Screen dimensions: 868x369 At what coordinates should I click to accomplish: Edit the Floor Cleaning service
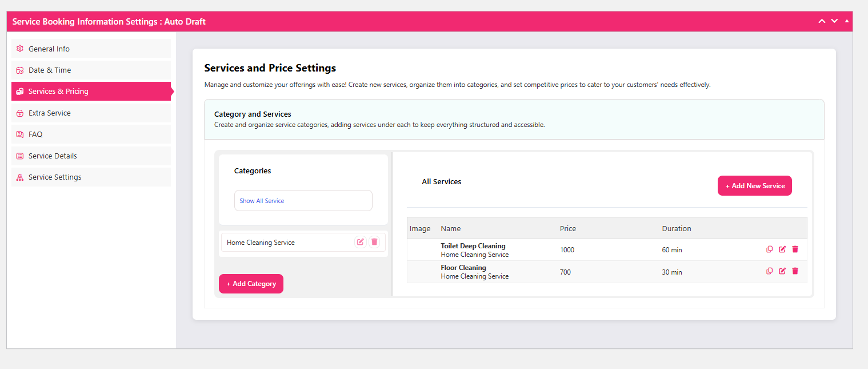pyautogui.click(x=782, y=271)
